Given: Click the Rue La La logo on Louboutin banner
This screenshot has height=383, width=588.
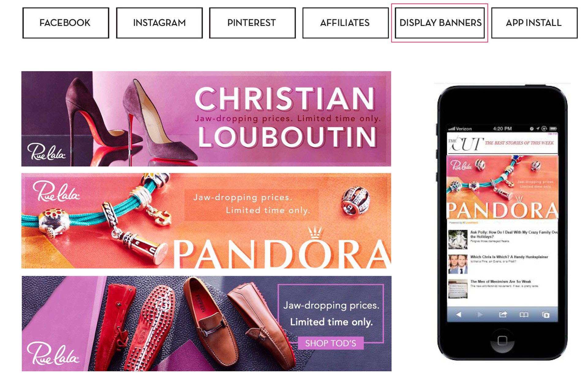Looking at the screenshot, I should 46,152.
